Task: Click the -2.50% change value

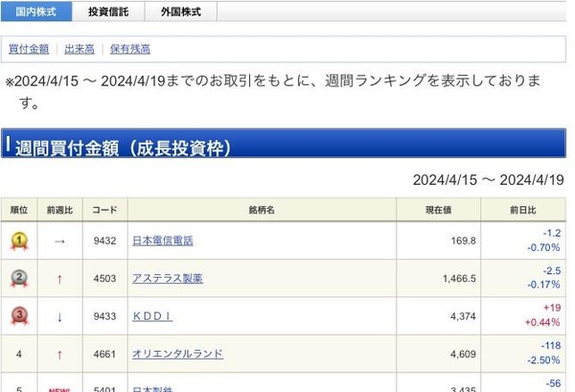Action: 543,360
